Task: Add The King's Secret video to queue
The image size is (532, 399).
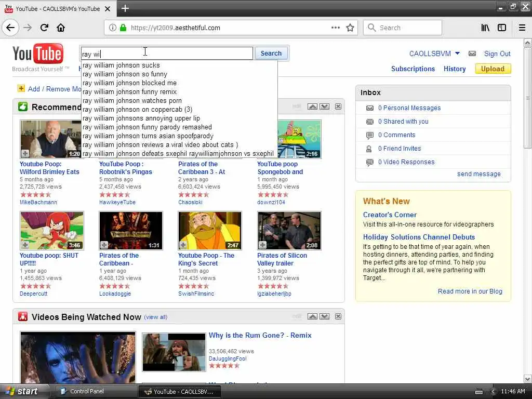Action: [x=183, y=245]
